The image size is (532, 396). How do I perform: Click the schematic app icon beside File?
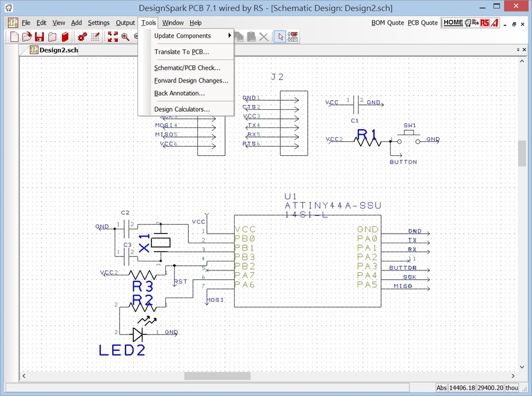(13, 23)
